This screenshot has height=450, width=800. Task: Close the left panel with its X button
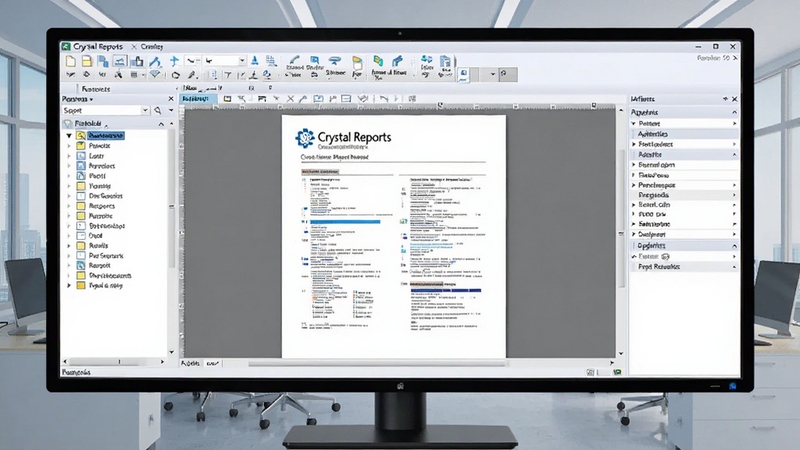(x=171, y=98)
